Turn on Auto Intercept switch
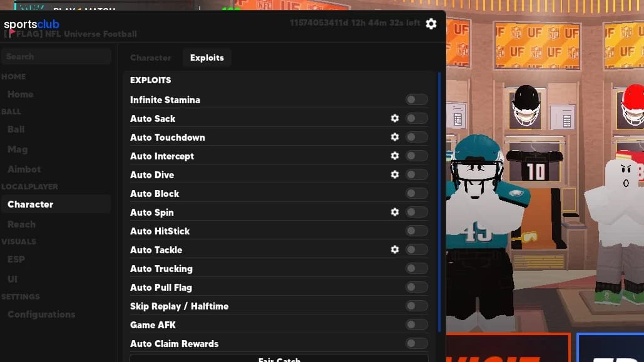Image resolution: width=644 pixels, height=362 pixels. [416, 156]
